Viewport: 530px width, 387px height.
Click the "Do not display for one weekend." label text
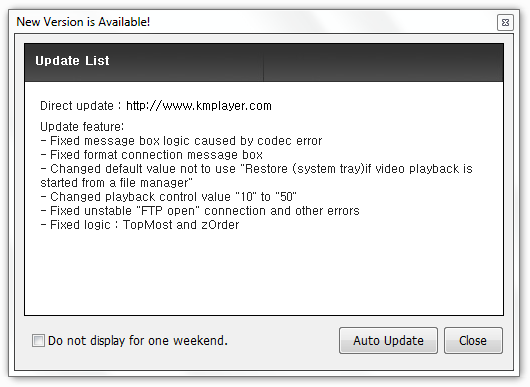click(x=138, y=340)
